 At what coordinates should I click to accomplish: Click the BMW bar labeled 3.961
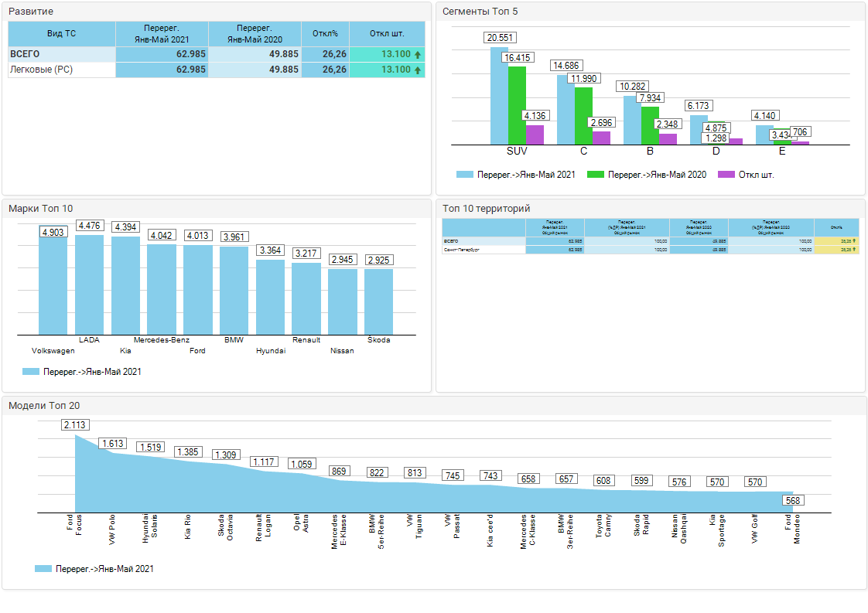point(234,290)
